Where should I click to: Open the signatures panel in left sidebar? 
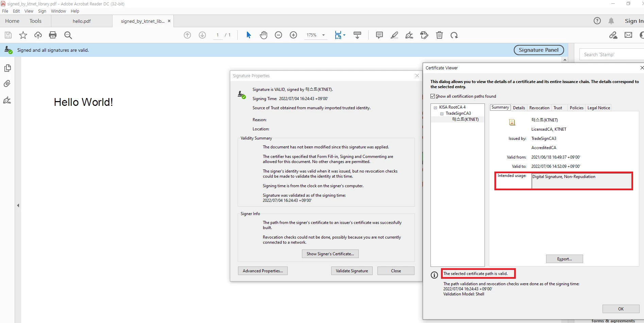[7, 100]
